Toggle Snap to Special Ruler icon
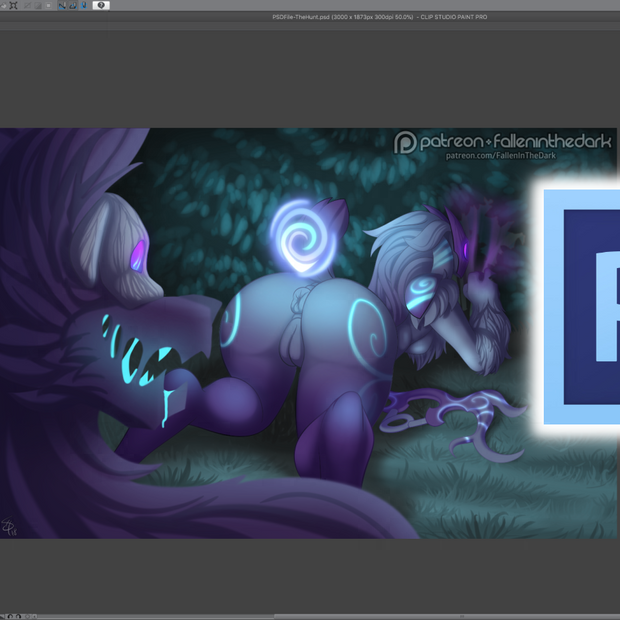This screenshot has height=620, width=620. coord(73,6)
